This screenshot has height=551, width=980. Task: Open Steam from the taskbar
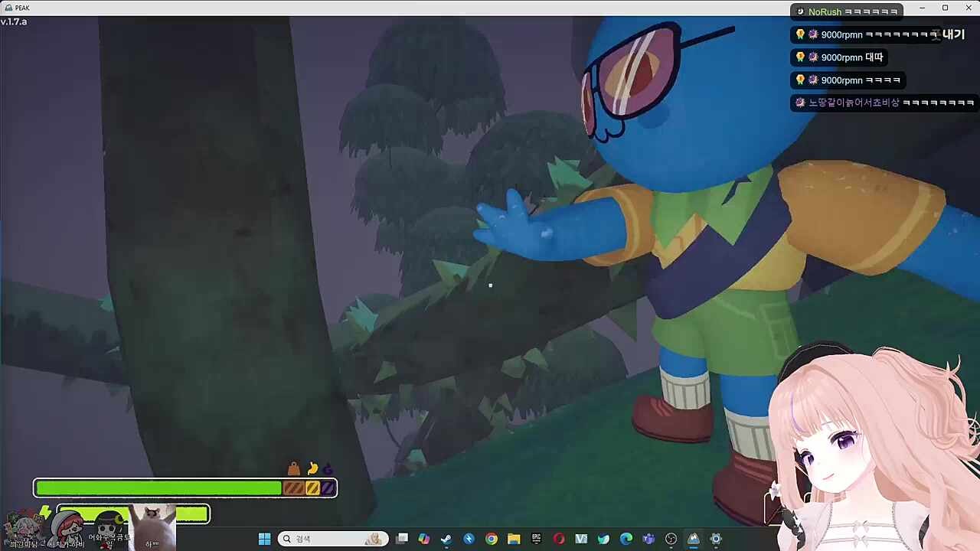[x=446, y=539]
